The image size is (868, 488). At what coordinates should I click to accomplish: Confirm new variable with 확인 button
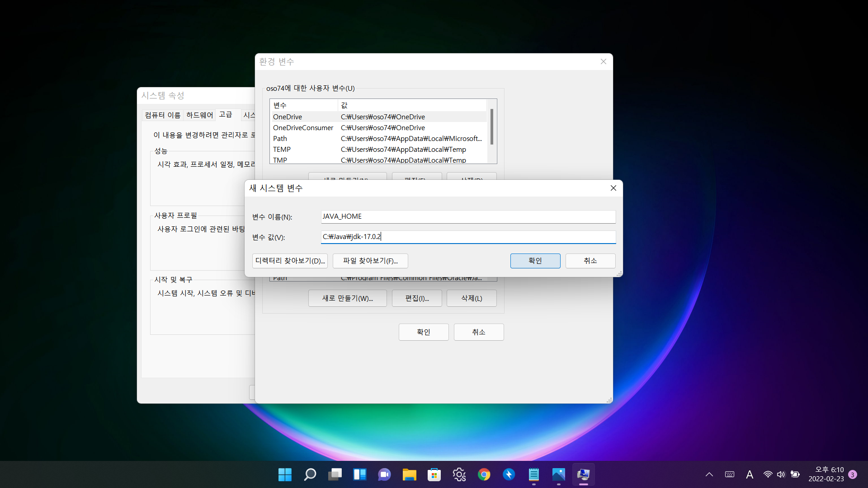(535, 261)
